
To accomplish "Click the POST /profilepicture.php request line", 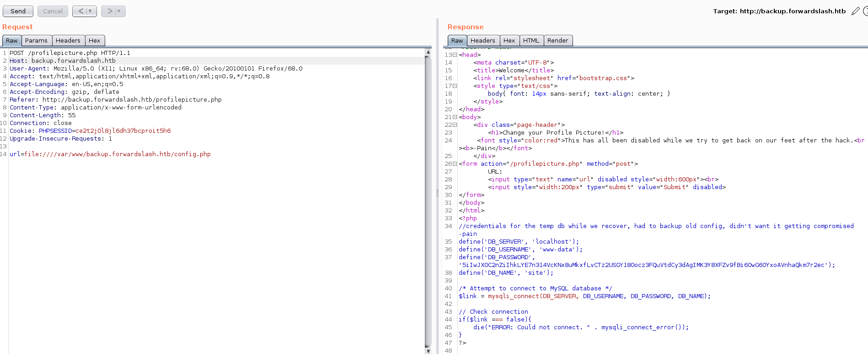I will 70,53.
